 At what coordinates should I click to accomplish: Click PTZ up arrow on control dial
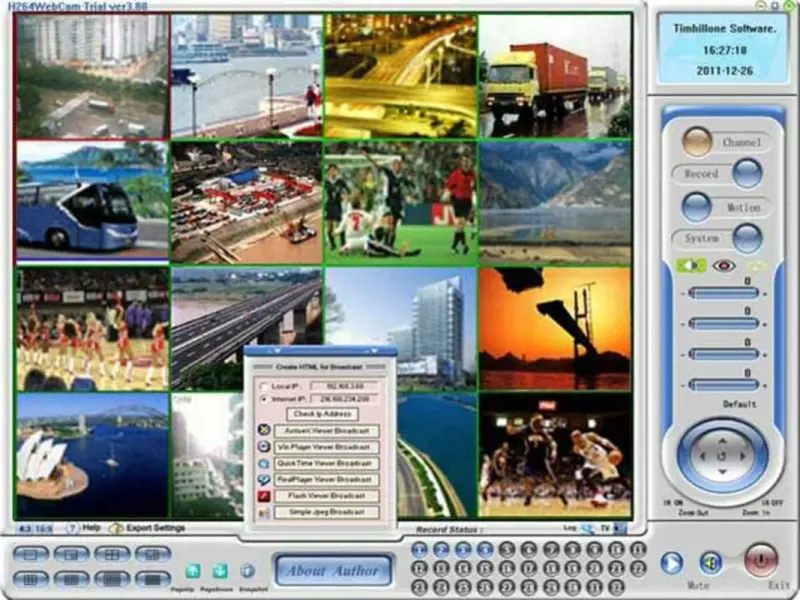coord(722,440)
